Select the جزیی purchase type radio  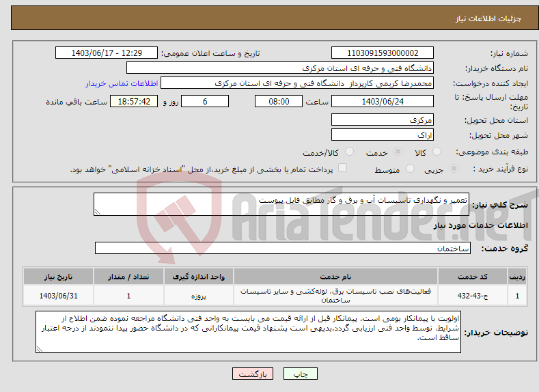(454, 169)
